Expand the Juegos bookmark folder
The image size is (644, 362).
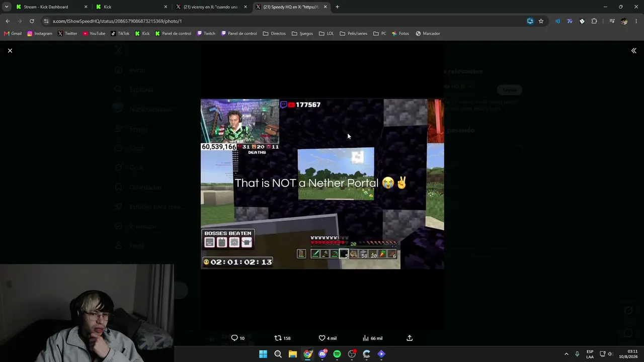point(302,34)
